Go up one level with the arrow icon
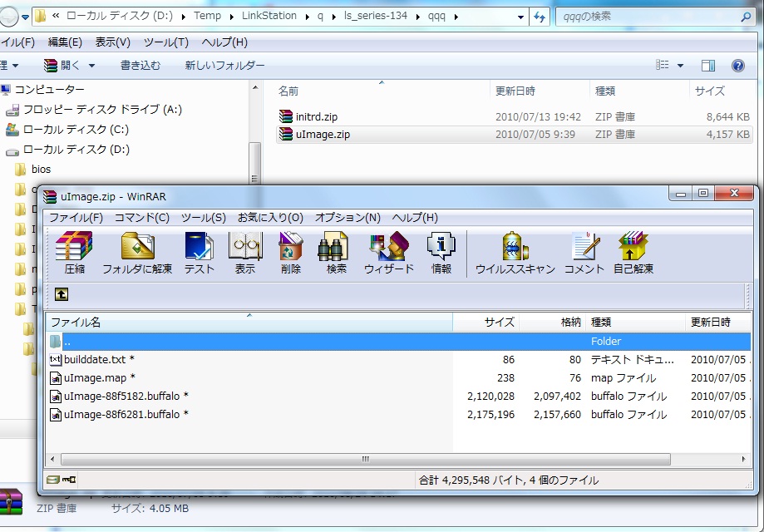Image resolution: width=764 pixels, height=532 pixels. coord(62,294)
